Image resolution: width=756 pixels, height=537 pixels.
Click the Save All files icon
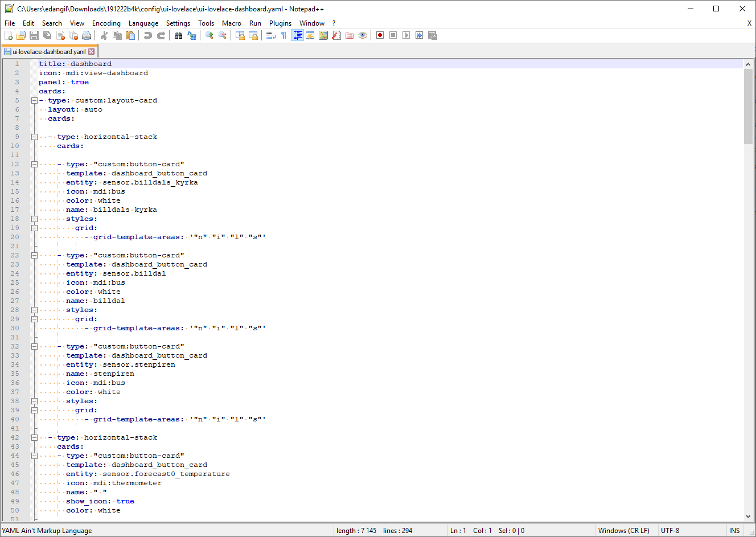tap(47, 35)
